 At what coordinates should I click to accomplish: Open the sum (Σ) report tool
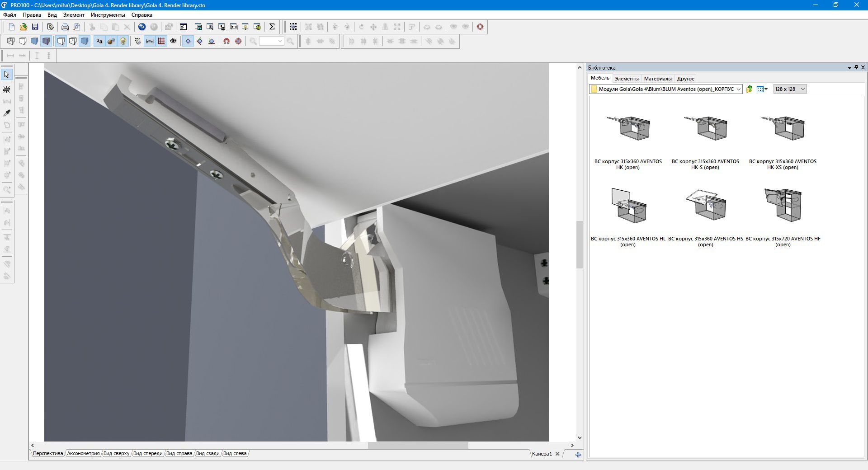272,27
